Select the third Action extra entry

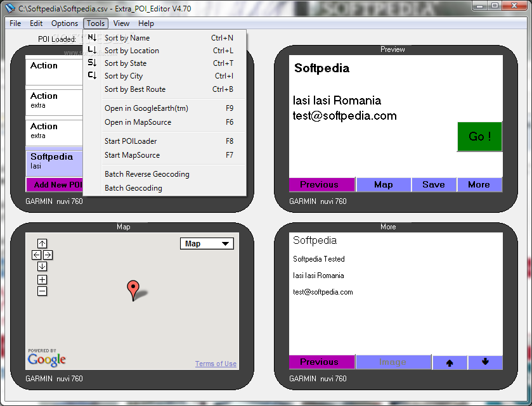[x=55, y=133]
